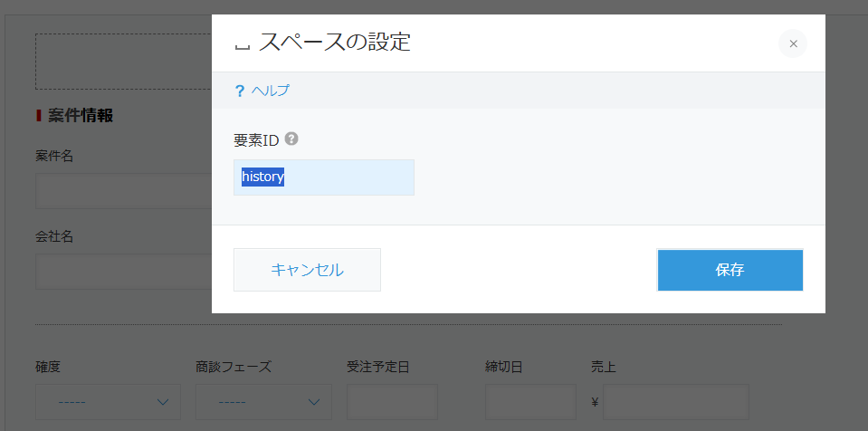The width and height of the screenshot is (868, 431).
Task: Click the space icon beside dialog title
Action: click(243, 46)
